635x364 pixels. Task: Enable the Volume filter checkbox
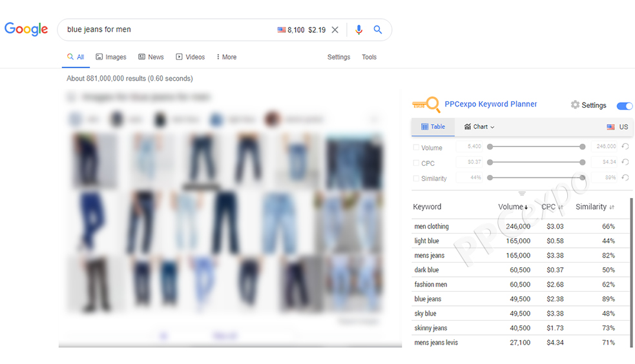tap(416, 148)
